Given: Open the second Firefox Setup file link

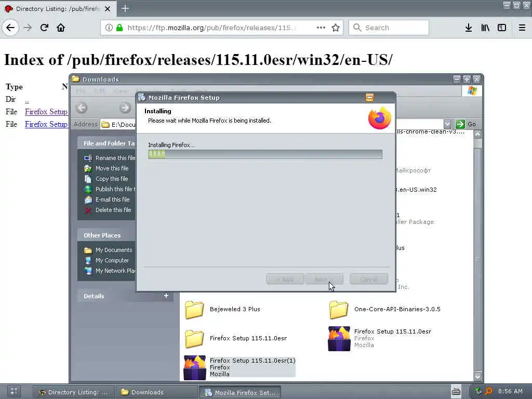Looking at the screenshot, I should 46,124.
